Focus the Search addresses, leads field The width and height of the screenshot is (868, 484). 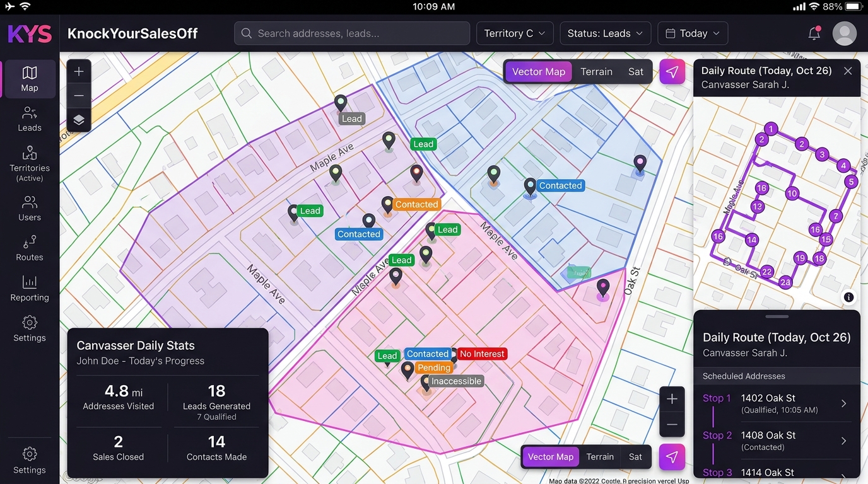[352, 33]
